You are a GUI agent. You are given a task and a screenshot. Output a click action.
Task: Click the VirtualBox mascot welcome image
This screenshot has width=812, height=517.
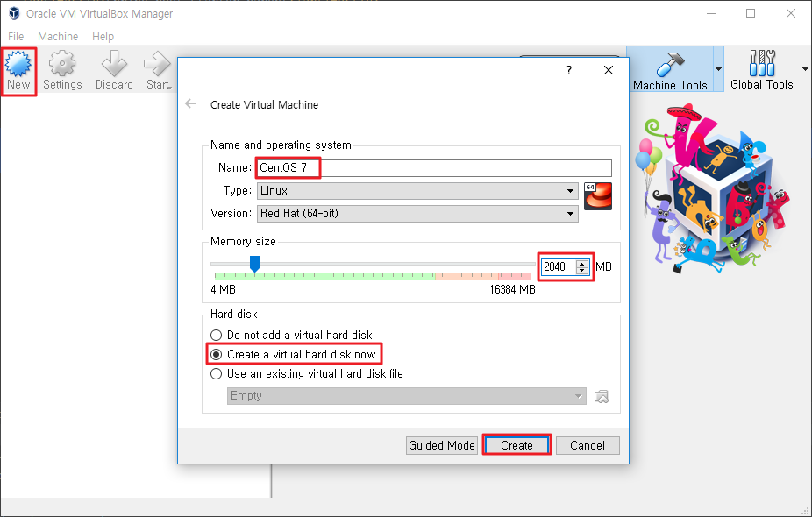click(x=713, y=188)
